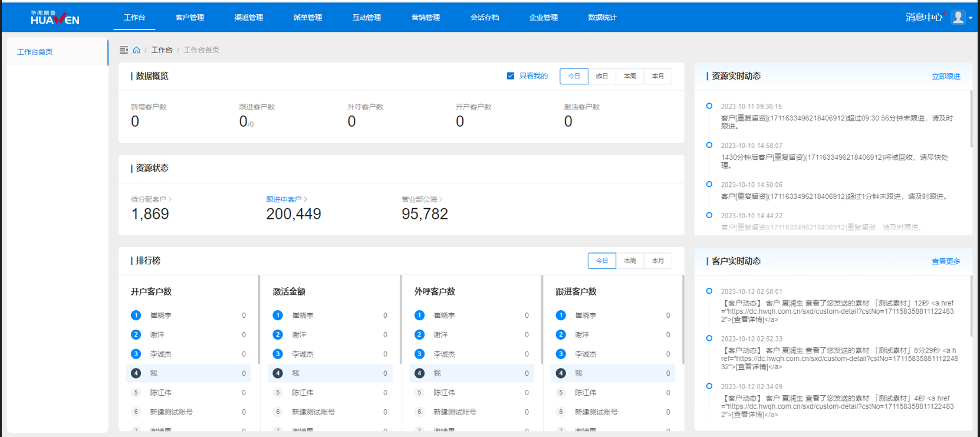The height and width of the screenshot is (437, 980).
Task: Click the 1,869 pending customers value
Action: (x=150, y=214)
